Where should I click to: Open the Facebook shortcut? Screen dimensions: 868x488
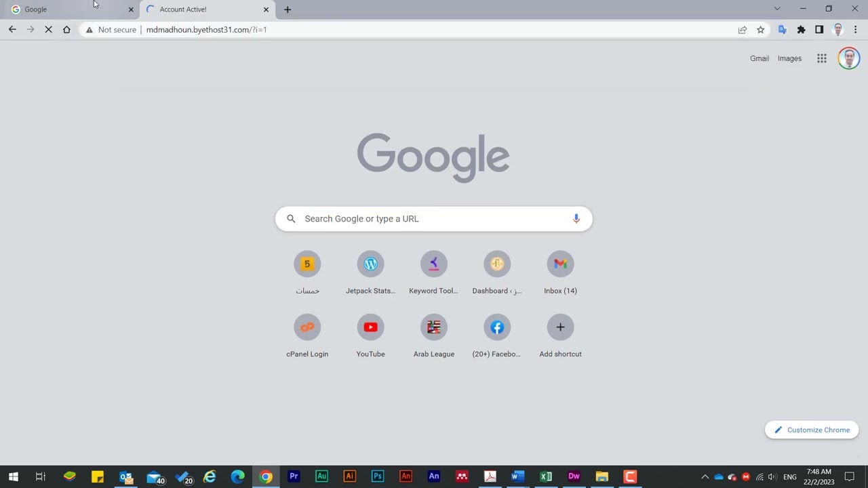click(497, 336)
